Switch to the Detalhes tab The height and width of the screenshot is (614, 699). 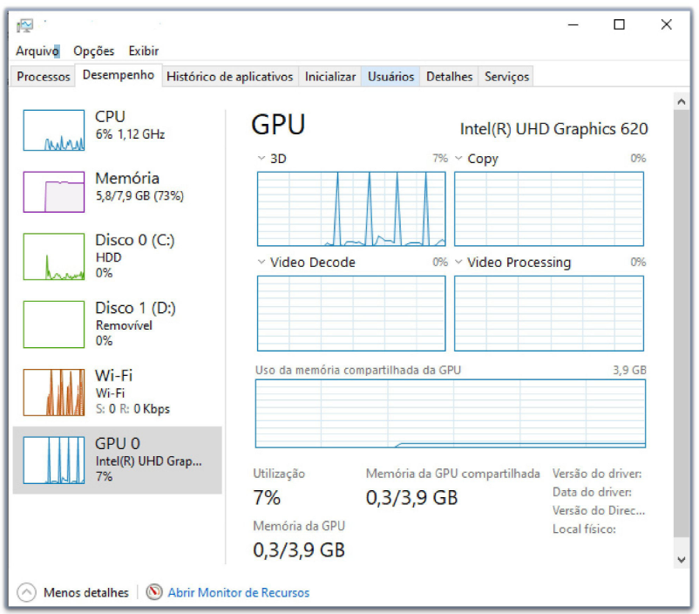click(449, 76)
